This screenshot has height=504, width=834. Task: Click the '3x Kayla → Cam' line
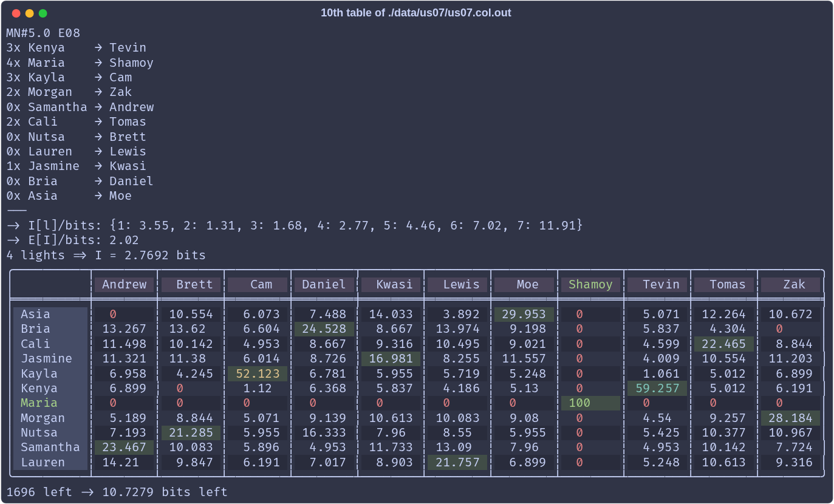pyautogui.click(x=69, y=77)
